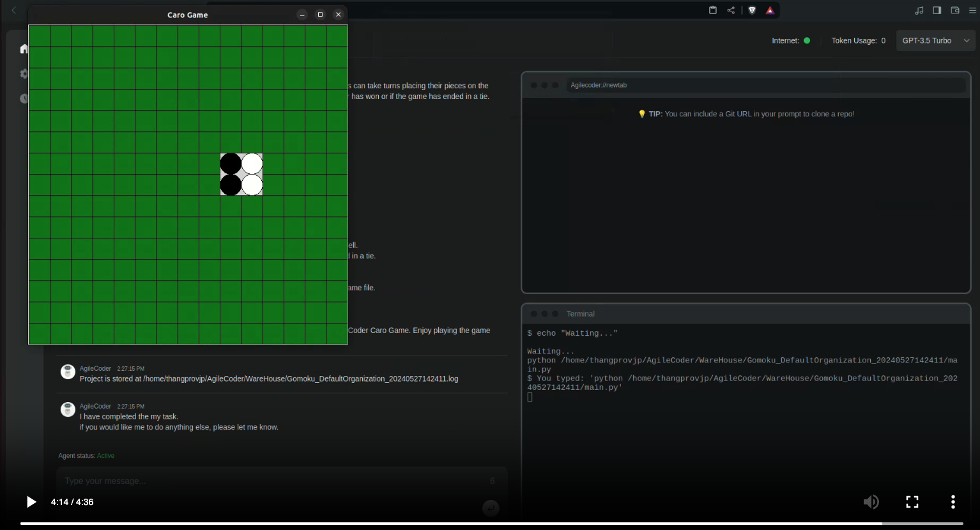Mute the video volume
Viewport: 980px width, 530px height.
[x=871, y=502]
